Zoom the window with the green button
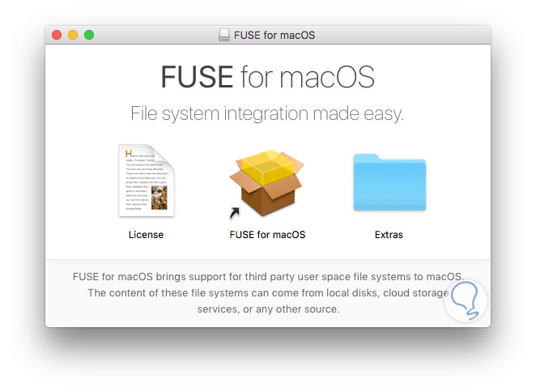The image size is (536, 392). click(x=89, y=35)
